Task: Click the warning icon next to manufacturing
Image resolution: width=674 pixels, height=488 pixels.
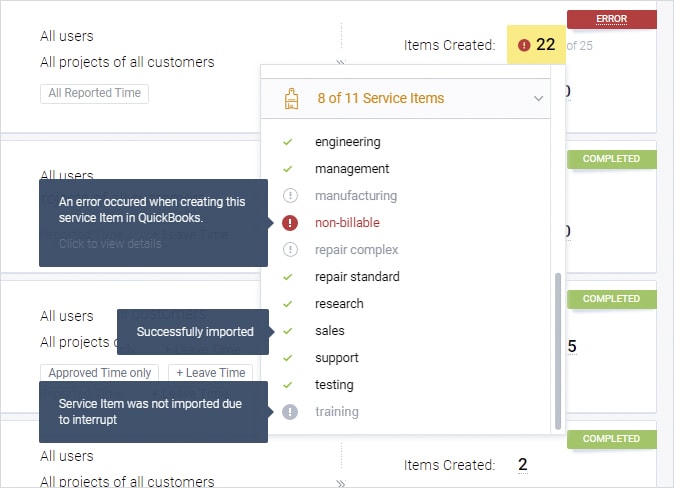Action: coord(290,196)
